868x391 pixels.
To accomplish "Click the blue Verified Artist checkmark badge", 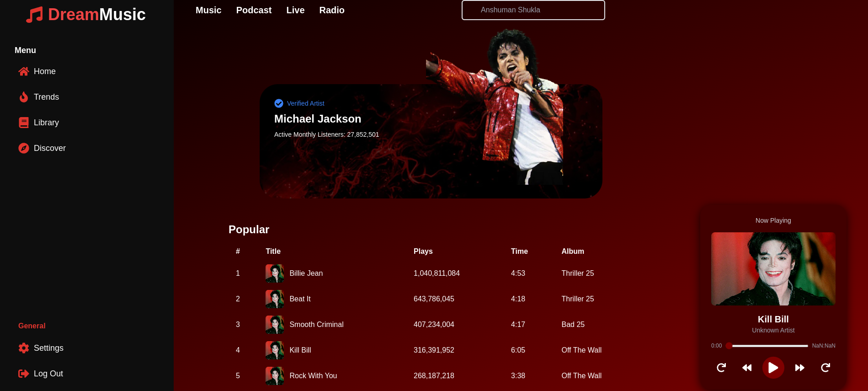I will pyautogui.click(x=279, y=103).
